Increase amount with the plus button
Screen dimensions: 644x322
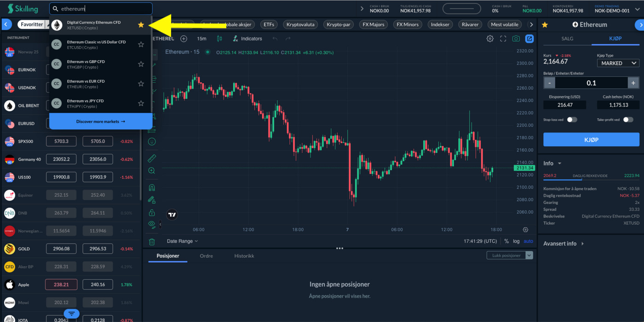(x=633, y=83)
